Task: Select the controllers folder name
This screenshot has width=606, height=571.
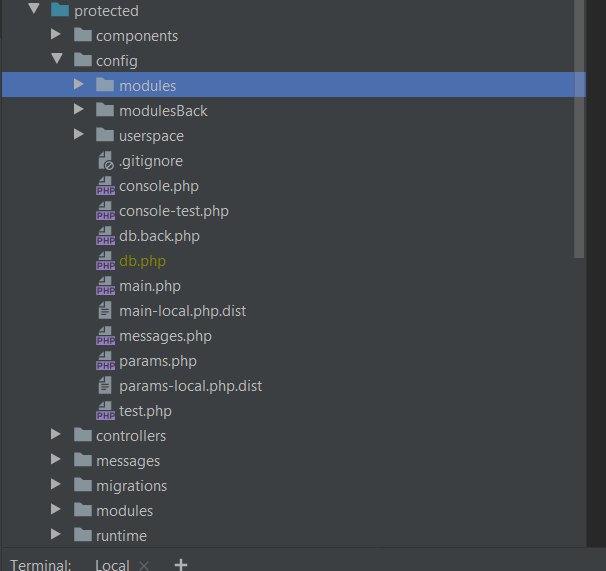Action: point(131,436)
